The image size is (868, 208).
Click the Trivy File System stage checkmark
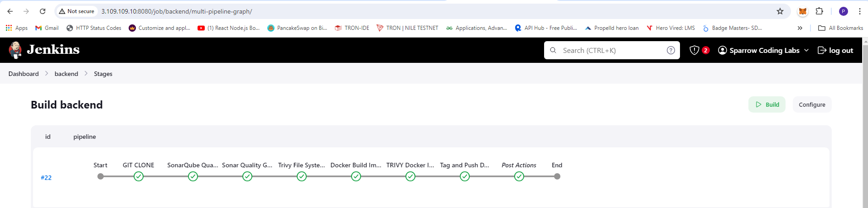coord(302,176)
